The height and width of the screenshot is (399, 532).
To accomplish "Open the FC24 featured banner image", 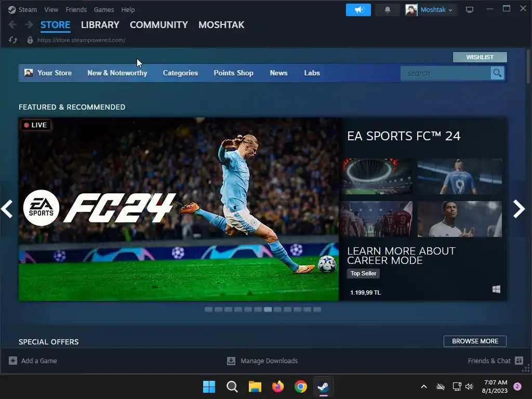I will [179, 209].
